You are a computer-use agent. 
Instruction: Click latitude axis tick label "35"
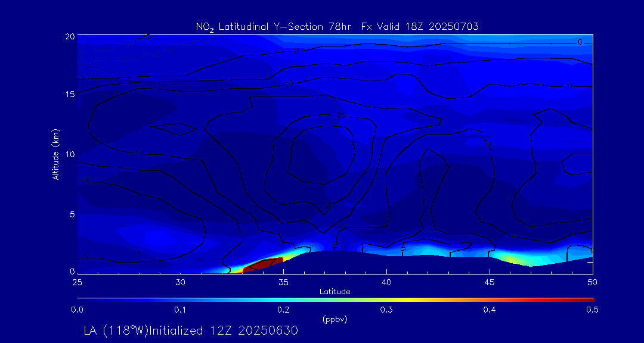(x=283, y=282)
